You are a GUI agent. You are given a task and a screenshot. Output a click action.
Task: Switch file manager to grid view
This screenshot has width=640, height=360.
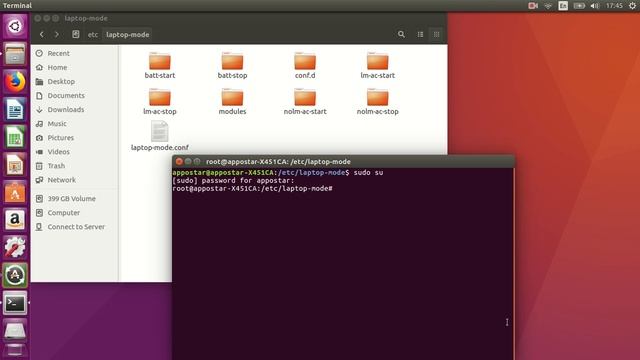point(436,35)
